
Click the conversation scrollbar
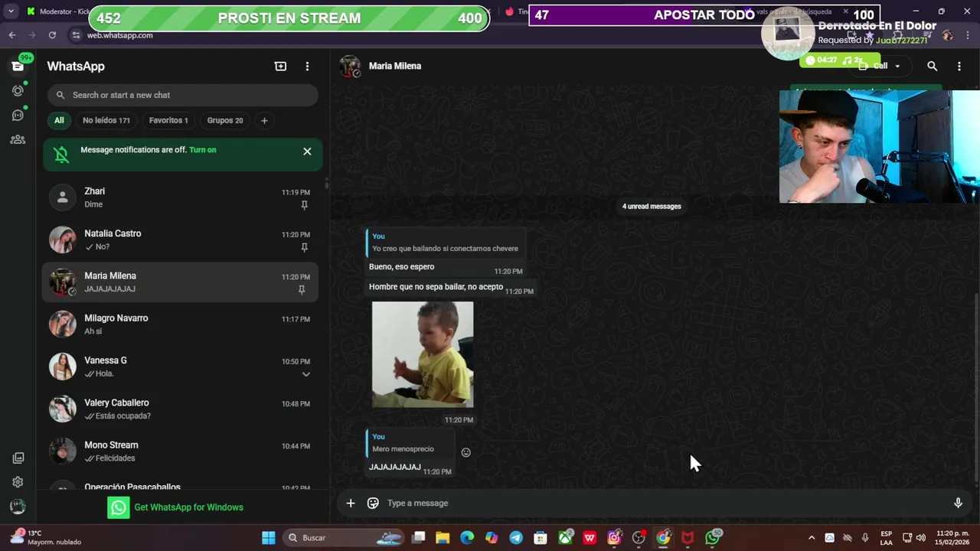pos(976,387)
